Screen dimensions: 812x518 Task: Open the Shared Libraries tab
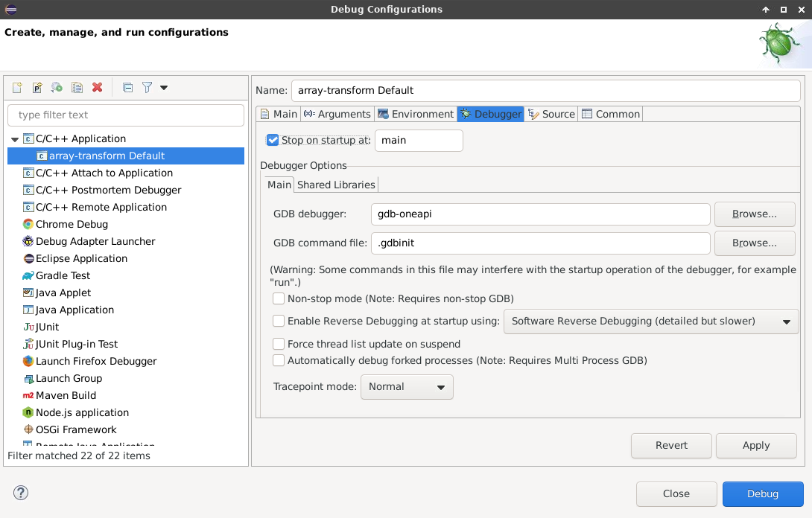click(x=336, y=185)
